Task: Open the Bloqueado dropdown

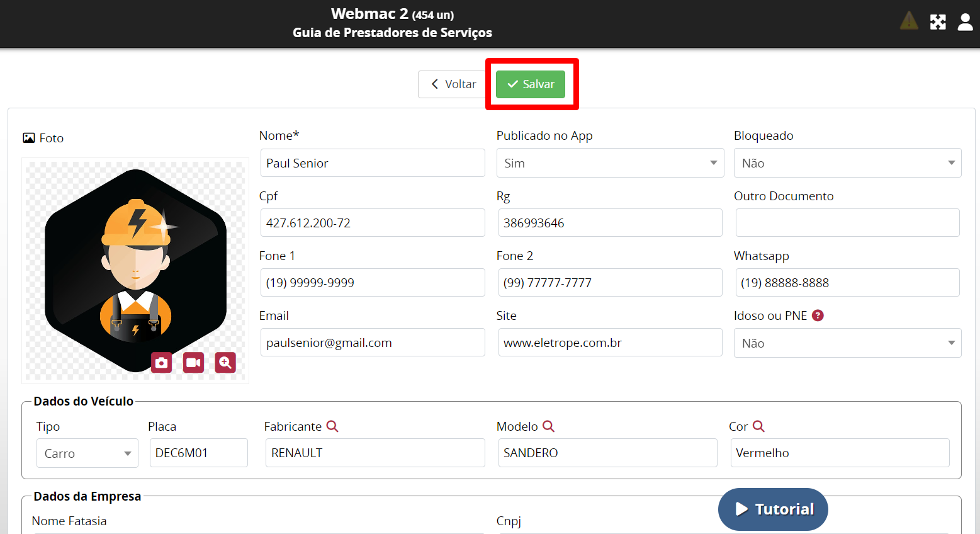Action: tap(847, 163)
